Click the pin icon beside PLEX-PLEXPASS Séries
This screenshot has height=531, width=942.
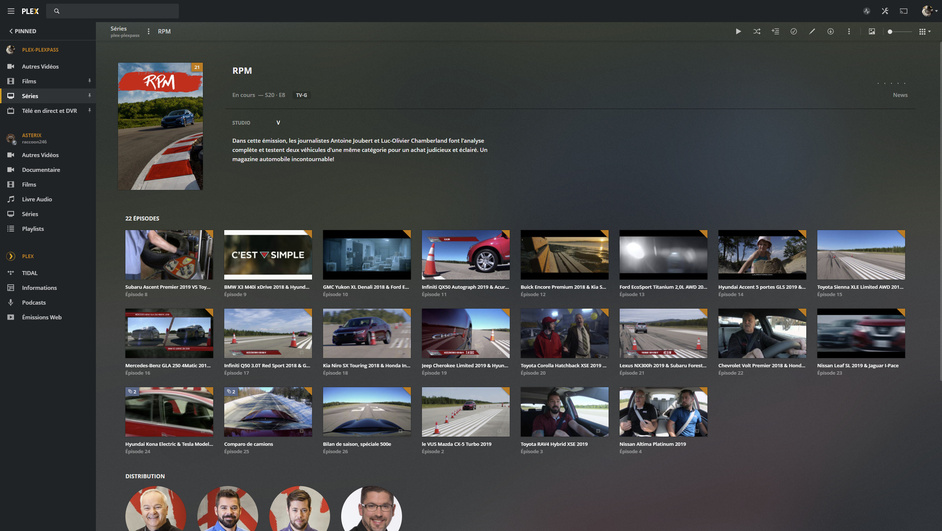[90, 96]
